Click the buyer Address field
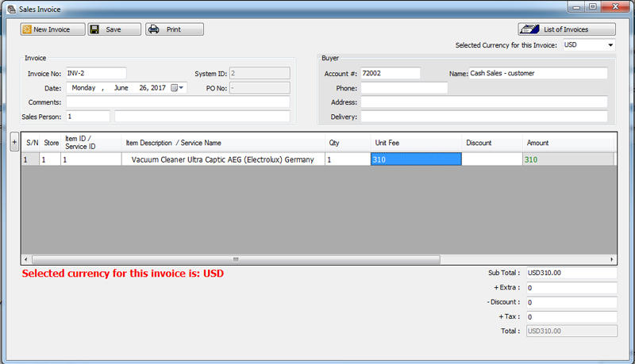 tap(484, 102)
